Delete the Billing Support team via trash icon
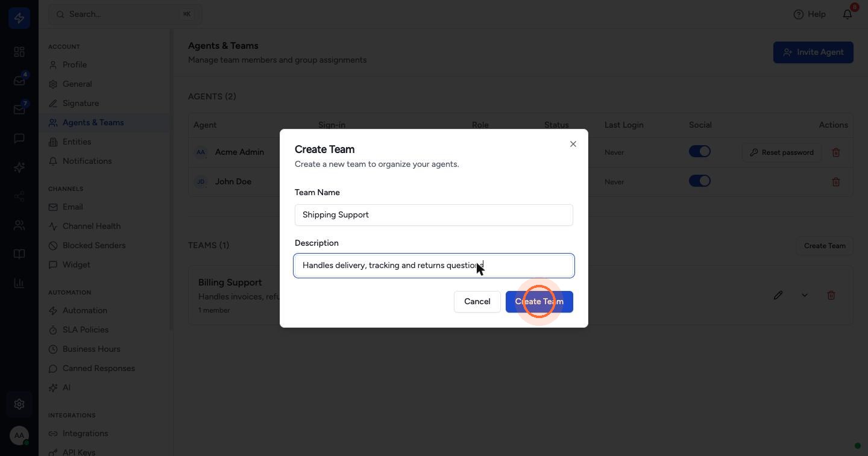Image resolution: width=868 pixels, height=456 pixels. coord(831,295)
